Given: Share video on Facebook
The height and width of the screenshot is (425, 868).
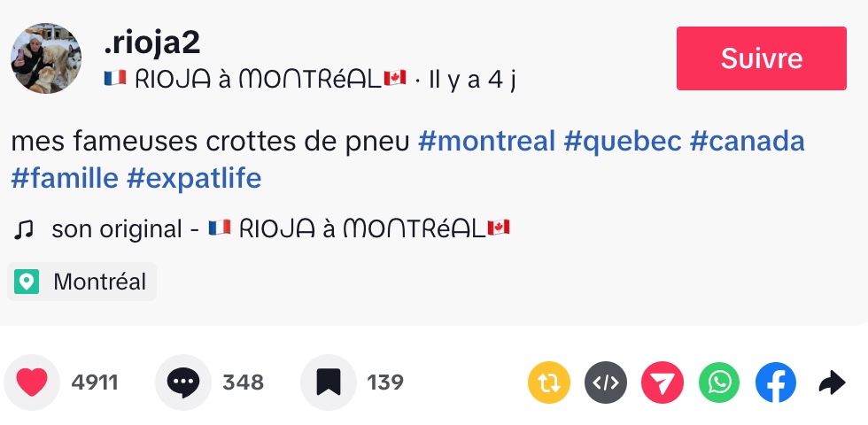Looking at the screenshot, I should click(776, 382).
